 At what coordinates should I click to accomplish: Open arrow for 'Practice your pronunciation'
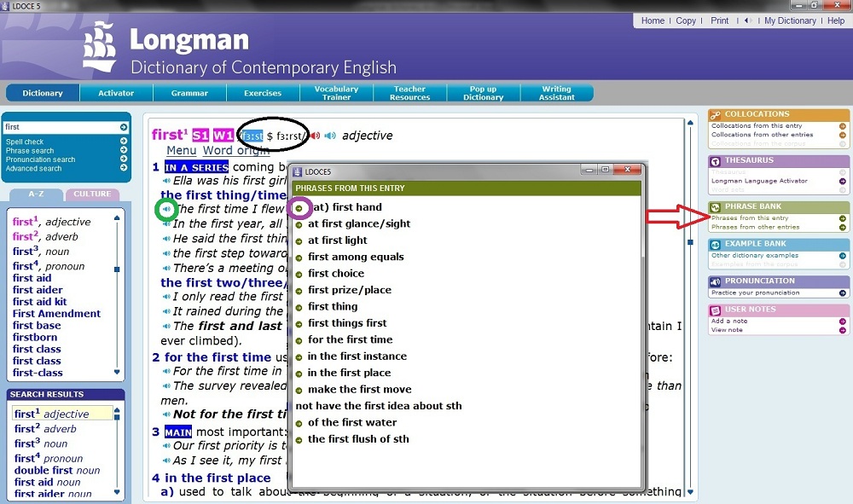pyautogui.click(x=843, y=293)
